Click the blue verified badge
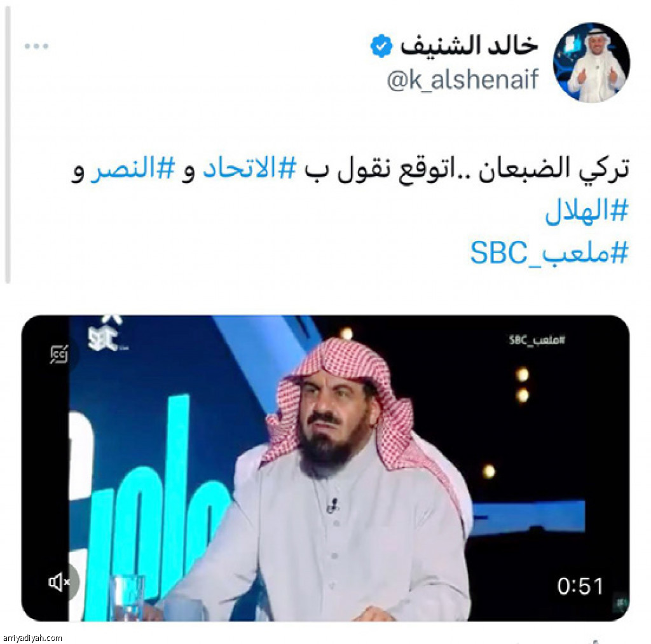Viewport: 651px width, 644px height. (x=381, y=46)
